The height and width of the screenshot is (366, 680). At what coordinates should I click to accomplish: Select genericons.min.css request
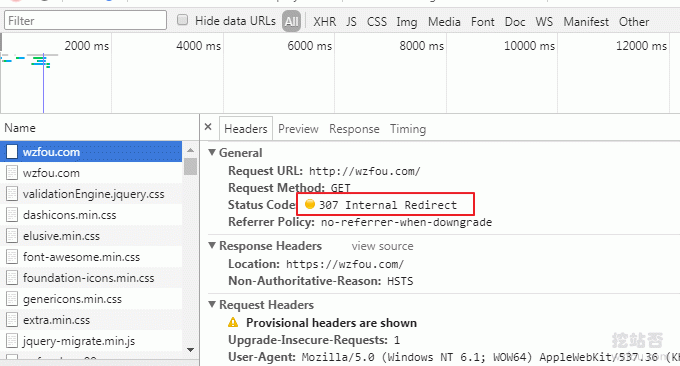coord(91,299)
